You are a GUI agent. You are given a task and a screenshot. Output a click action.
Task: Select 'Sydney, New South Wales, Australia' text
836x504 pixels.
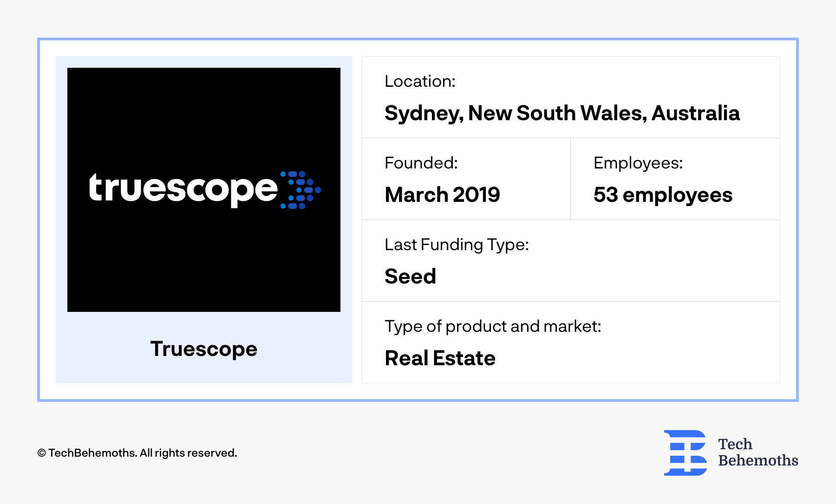point(562,113)
